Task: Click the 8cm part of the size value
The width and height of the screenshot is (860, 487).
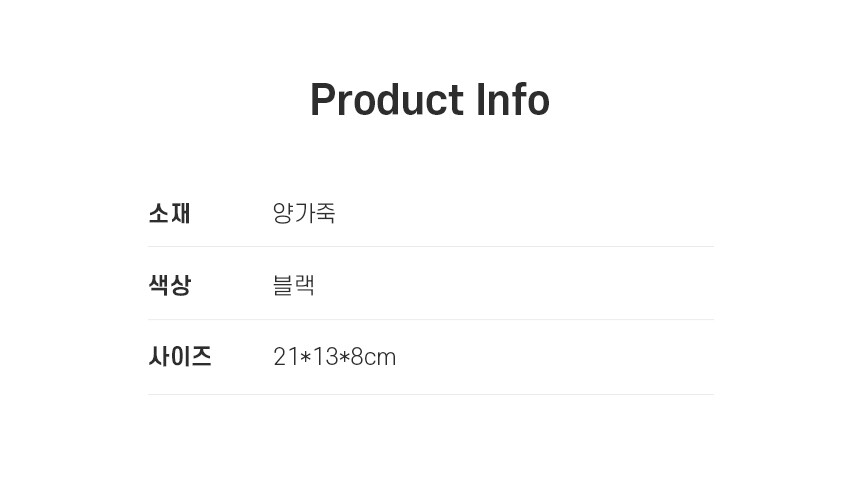Action: click(x=374, y=357)
